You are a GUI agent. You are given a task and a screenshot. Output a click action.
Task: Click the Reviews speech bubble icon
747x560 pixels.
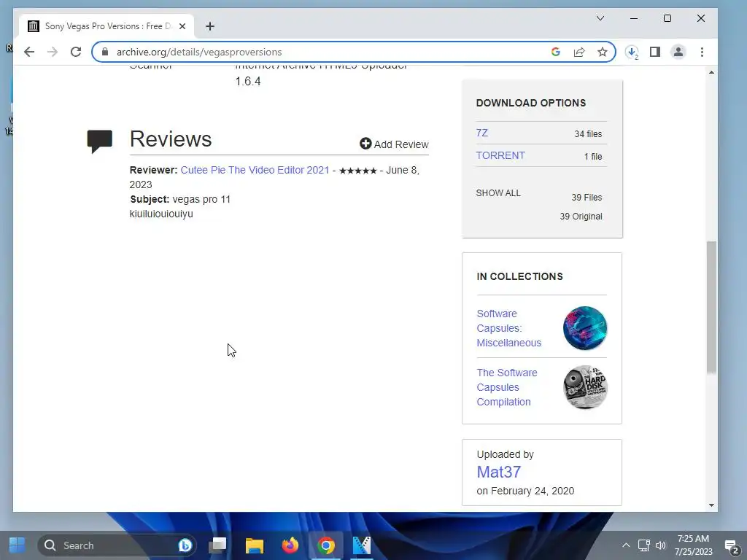[99, 141]
